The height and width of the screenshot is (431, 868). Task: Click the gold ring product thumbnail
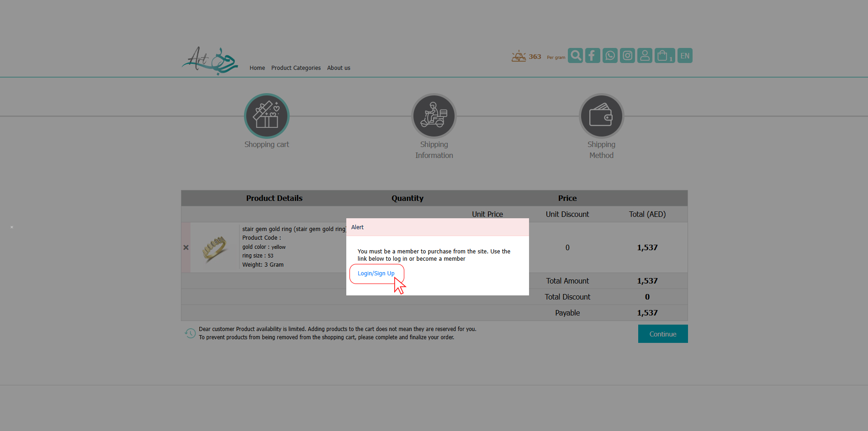coord(215,248)
